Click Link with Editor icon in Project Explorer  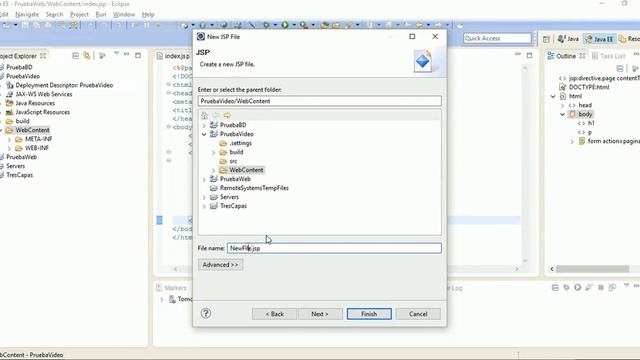(x=87, y=56)
